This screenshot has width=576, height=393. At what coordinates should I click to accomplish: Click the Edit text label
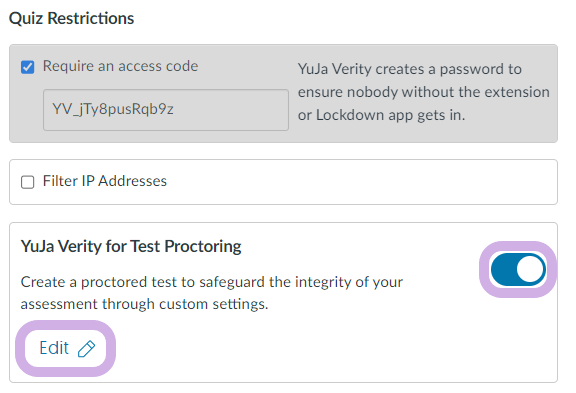(54, 348)
